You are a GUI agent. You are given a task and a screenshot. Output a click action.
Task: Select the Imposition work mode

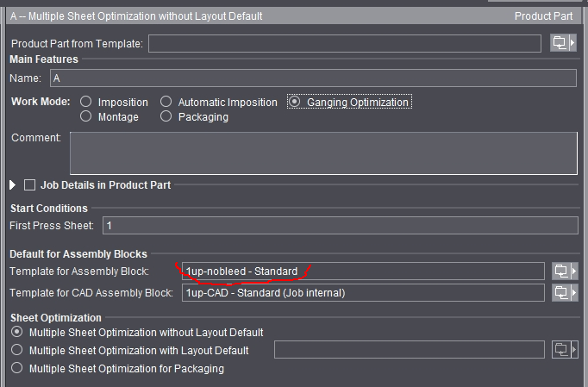pyautogui.click(x=86, y=102)
